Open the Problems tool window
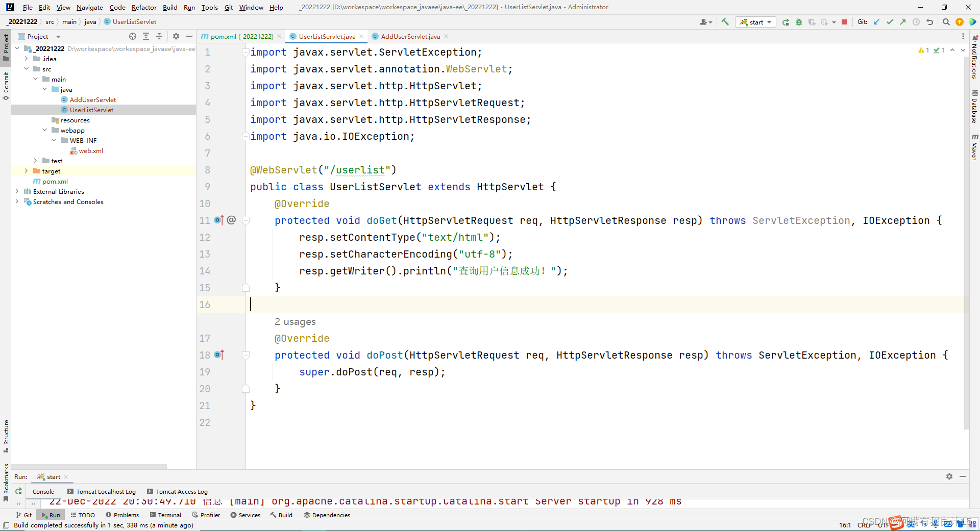This screenshot has width=980, height=531. pyautogui.click(x=122, y=515)
